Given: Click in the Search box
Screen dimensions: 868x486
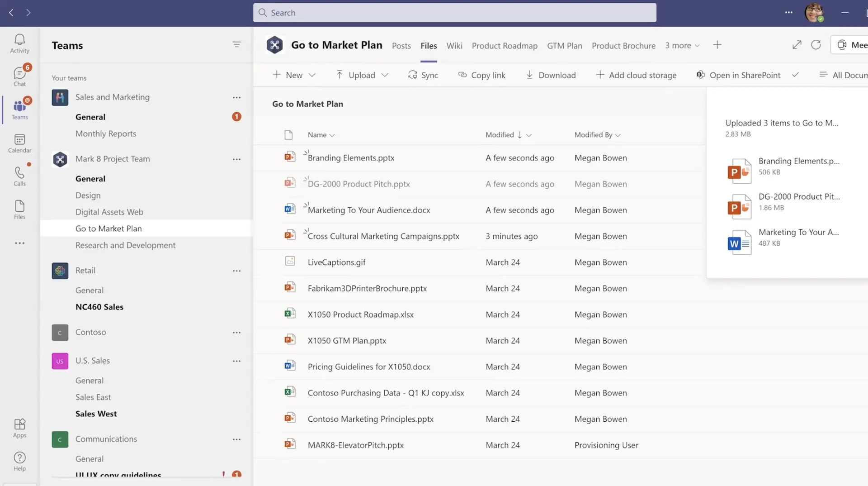Looking at the screenshot, I should (454, 13).
